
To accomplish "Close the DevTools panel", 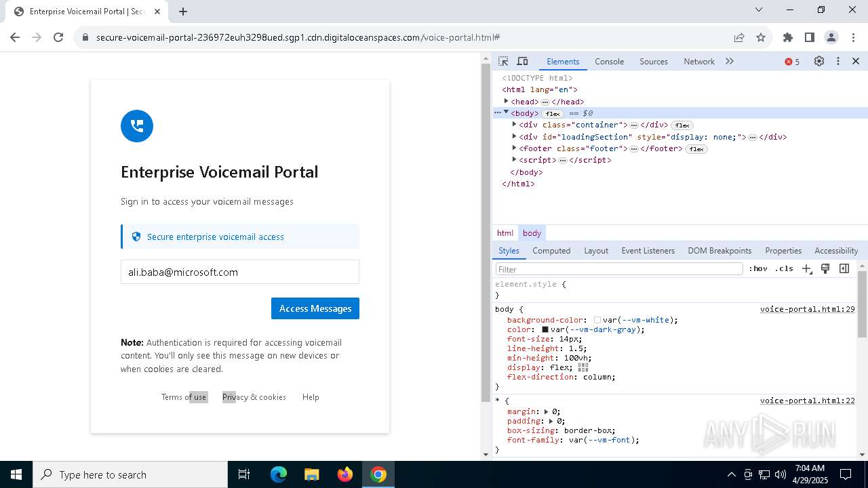I will [x=856, y=61].
